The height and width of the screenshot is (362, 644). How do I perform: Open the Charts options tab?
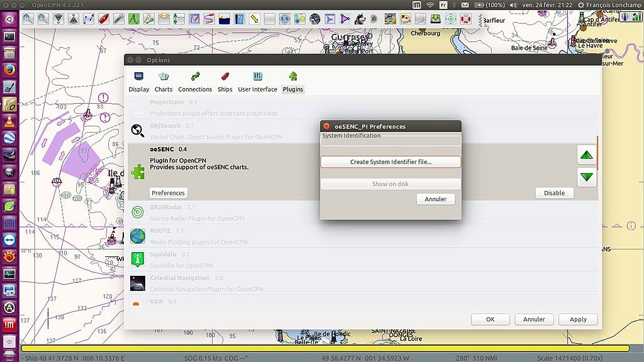(164, 82)
